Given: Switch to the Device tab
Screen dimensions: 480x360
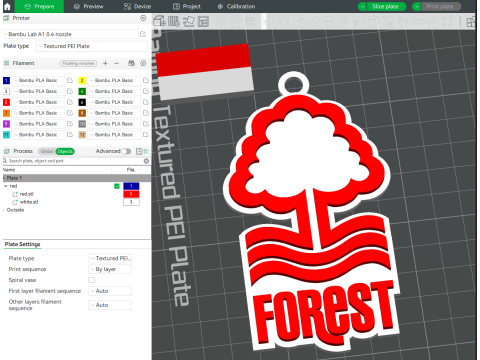Looking at the screenshot, I should click(137, 6).
